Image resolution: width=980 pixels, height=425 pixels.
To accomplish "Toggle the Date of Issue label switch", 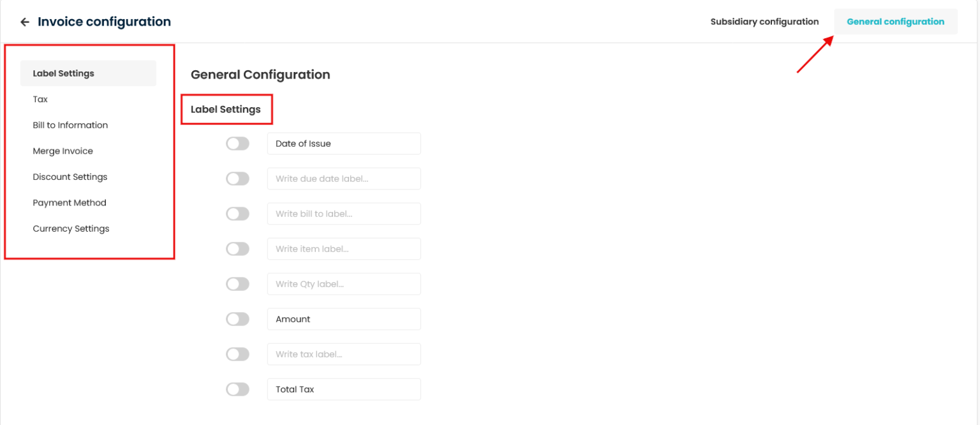I will [x=237, y=143].
